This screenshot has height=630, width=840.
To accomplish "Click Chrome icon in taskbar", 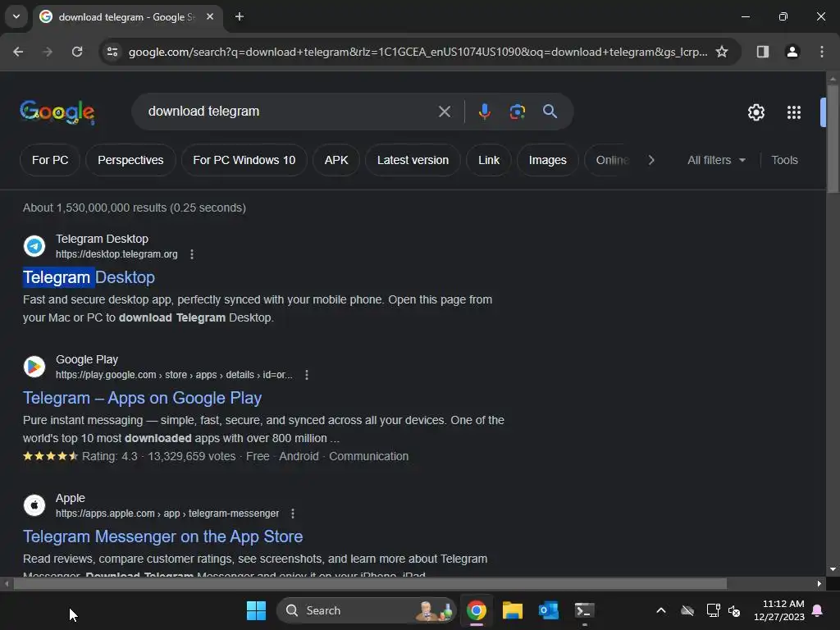I will (477, 610).
